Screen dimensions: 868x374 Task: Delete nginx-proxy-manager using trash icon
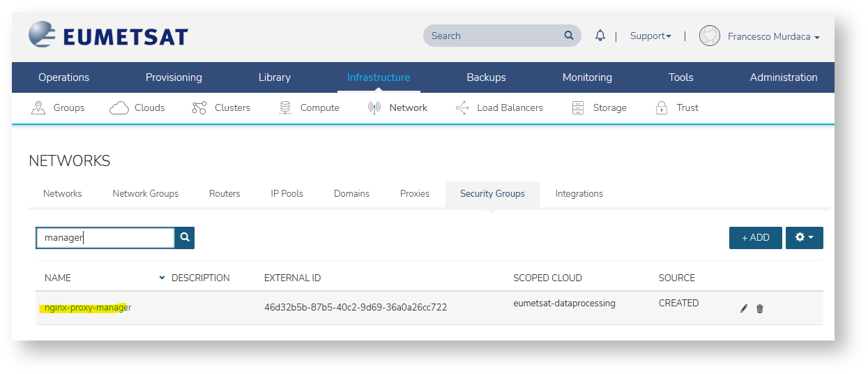[760, 308]
